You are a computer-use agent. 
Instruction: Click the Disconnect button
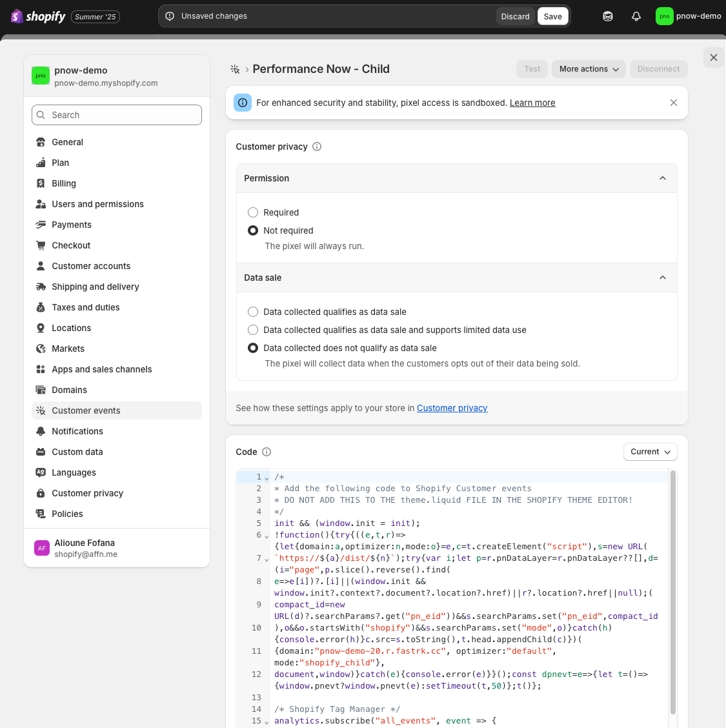point(658,69)
